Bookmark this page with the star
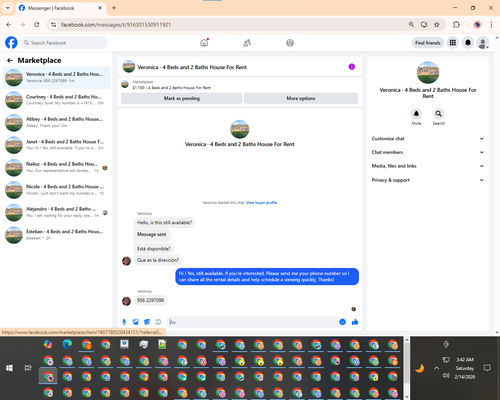500x400 pixels. pyautogui.click(x=437, y=24)
